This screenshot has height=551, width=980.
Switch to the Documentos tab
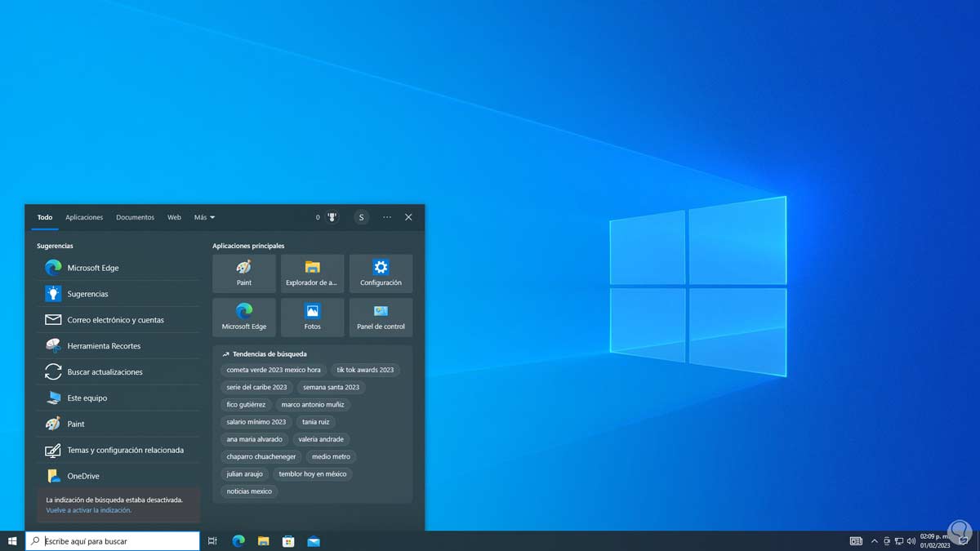click(135, 217)
